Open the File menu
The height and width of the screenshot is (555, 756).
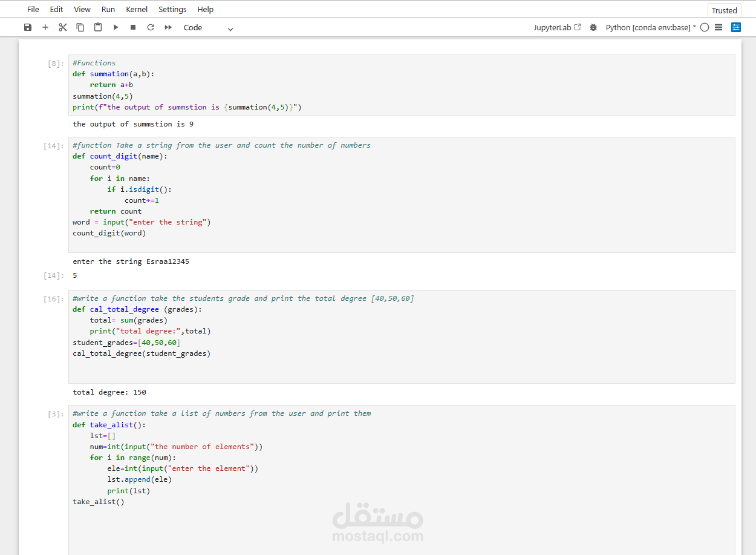pyautogui.click(x=33, y=9)
